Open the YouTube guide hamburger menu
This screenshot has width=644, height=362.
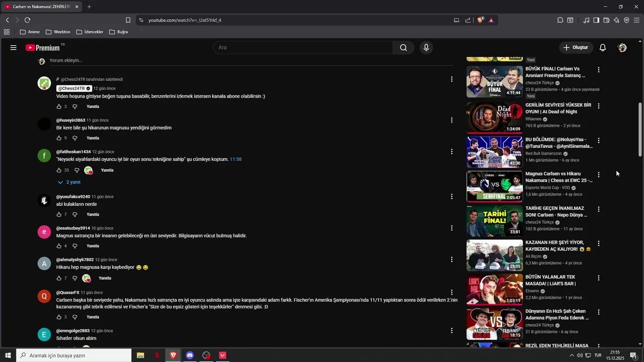point(14,48)
